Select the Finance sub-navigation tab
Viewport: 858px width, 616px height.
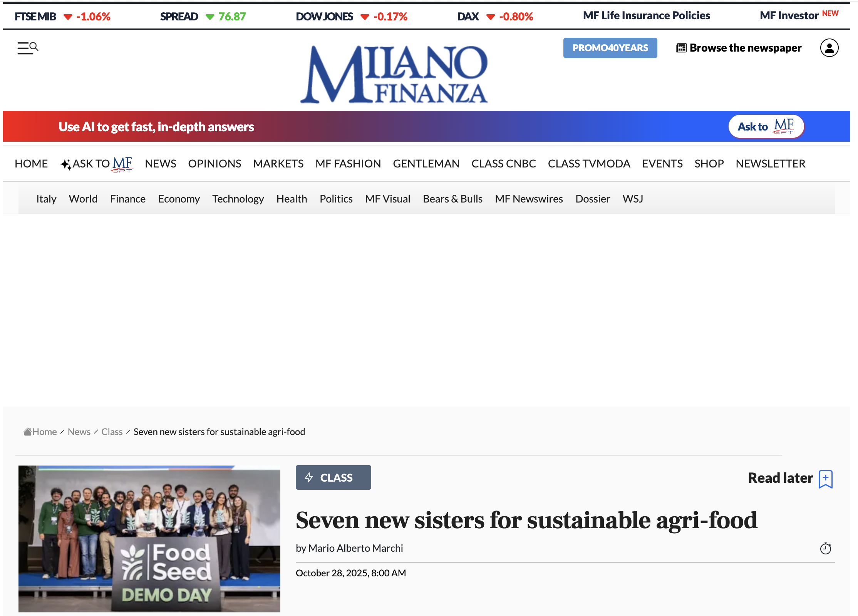[128, 199]
